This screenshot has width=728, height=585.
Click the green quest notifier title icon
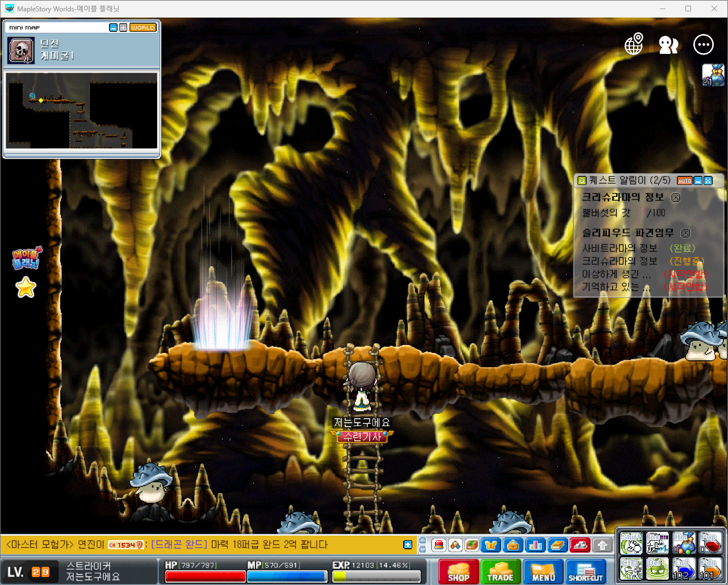pos(581,180)
